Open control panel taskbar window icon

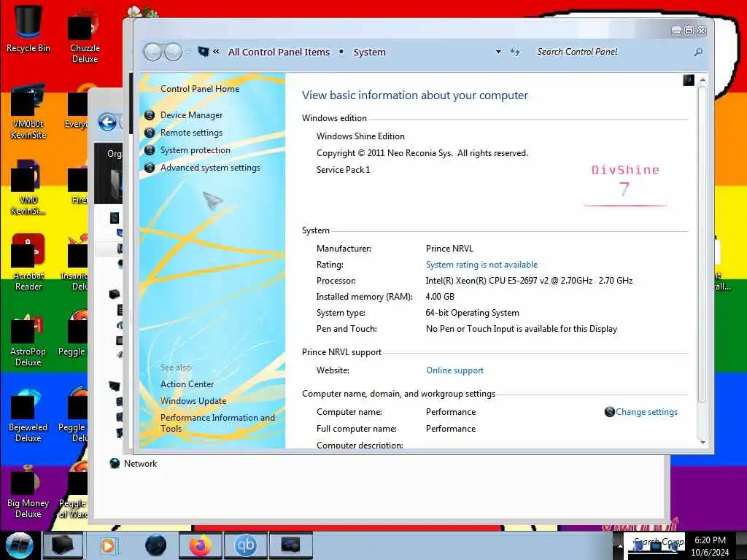tap(290, 545)
